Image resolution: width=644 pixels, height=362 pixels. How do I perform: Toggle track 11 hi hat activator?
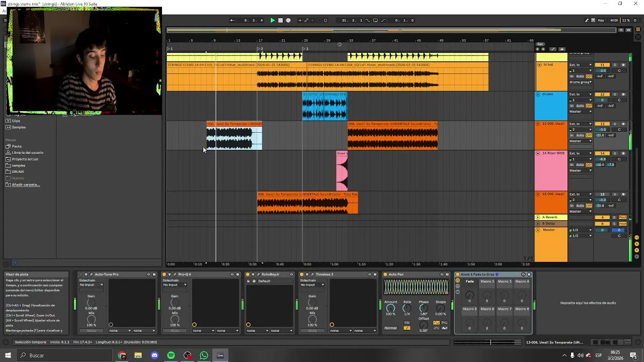[x=602, y=65]
